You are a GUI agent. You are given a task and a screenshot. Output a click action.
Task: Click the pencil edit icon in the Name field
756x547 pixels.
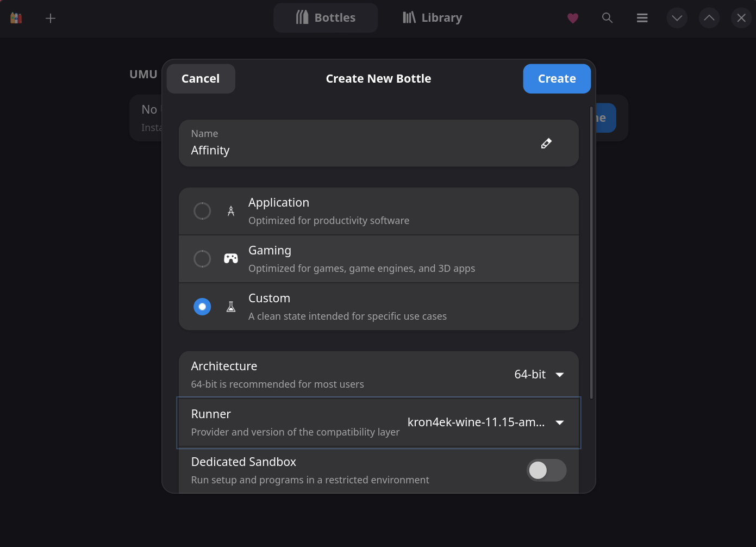pos(546,143)
